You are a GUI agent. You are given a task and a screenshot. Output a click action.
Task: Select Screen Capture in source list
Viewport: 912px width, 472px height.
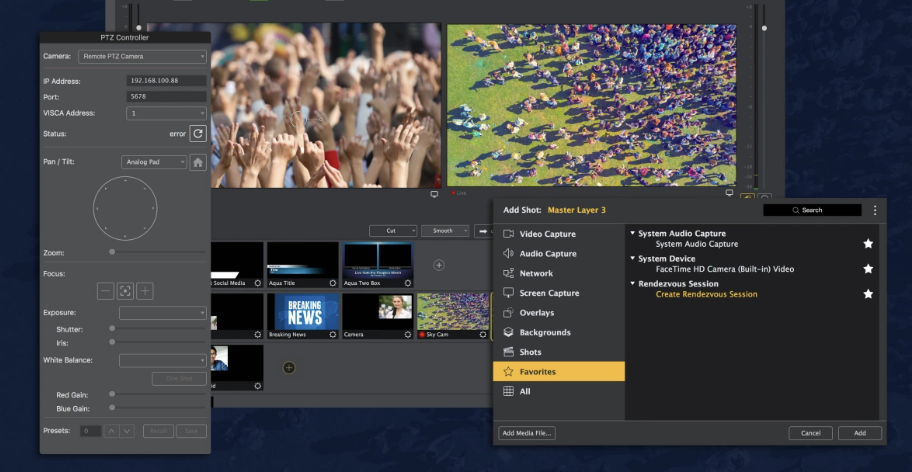click(549, 293)
